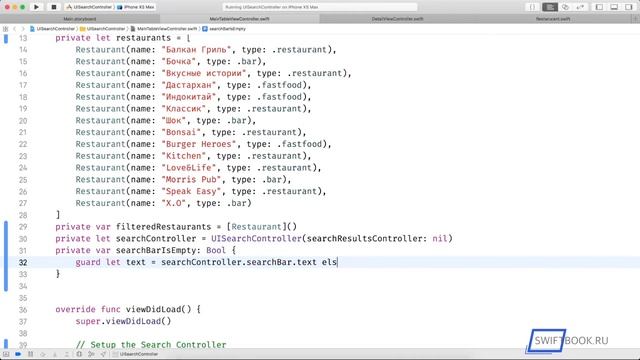Switch to Main.storyboard tab
640x360 pixels.
tap(80, 19)
